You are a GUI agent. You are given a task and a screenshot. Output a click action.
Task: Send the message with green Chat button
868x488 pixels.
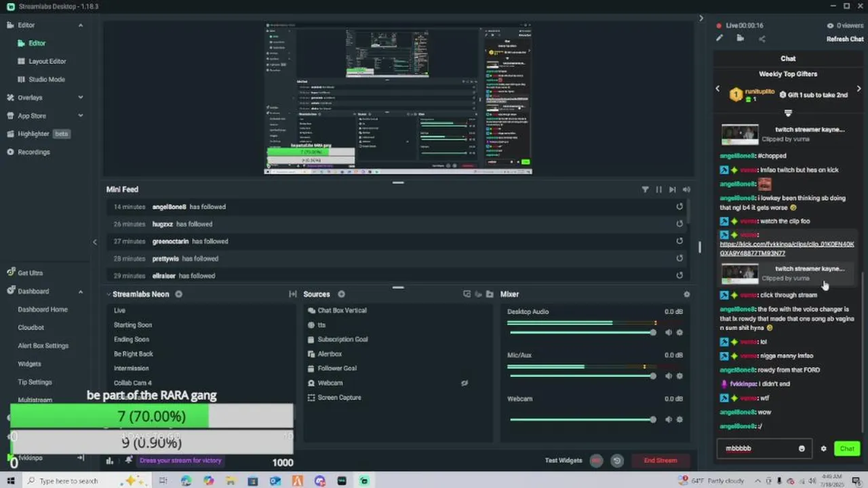(x=847, y=449)
